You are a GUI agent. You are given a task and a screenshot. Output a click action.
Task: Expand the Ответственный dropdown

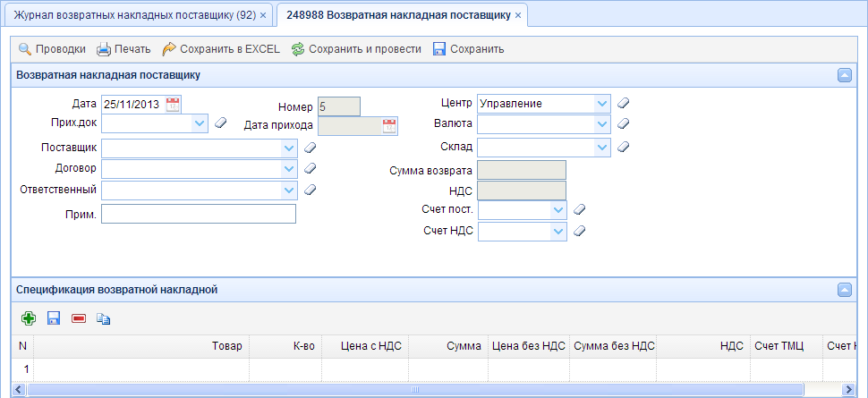point(290,190)
